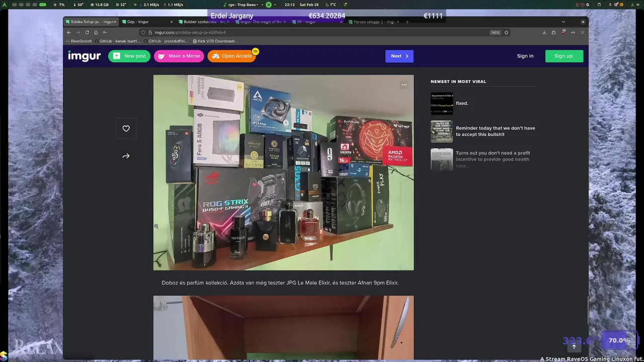Click the media play/pause icon in top bar

click(269, 5)
